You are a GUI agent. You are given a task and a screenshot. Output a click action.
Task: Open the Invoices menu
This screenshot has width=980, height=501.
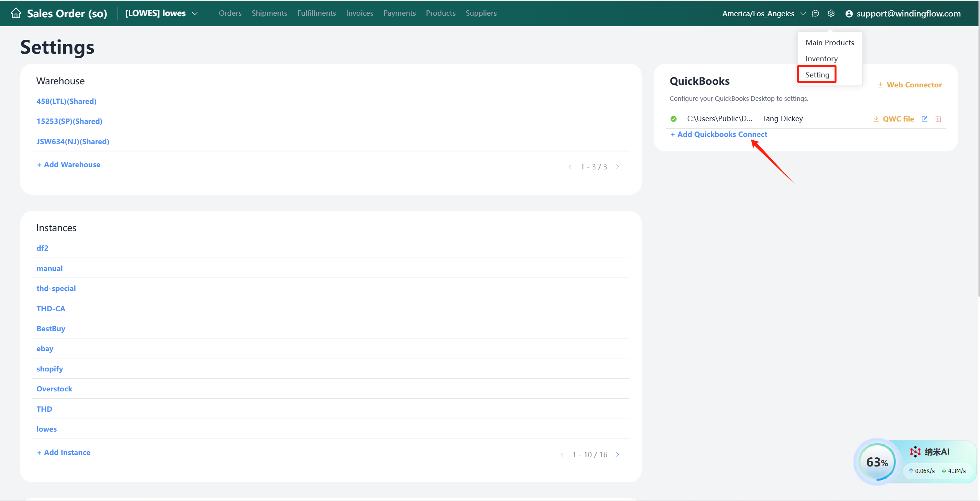click(x=360, y=13)
